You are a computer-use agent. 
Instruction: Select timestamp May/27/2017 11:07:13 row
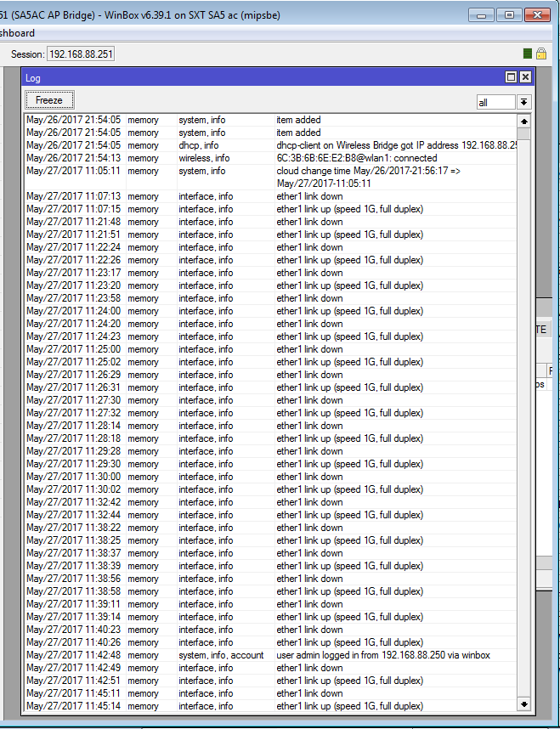tap(271, 196)
